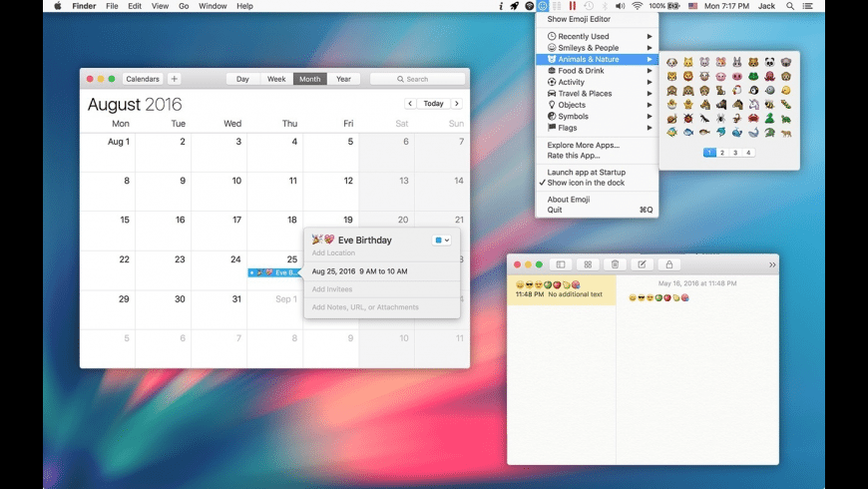Insert the cat face emoji

(688, 63)
